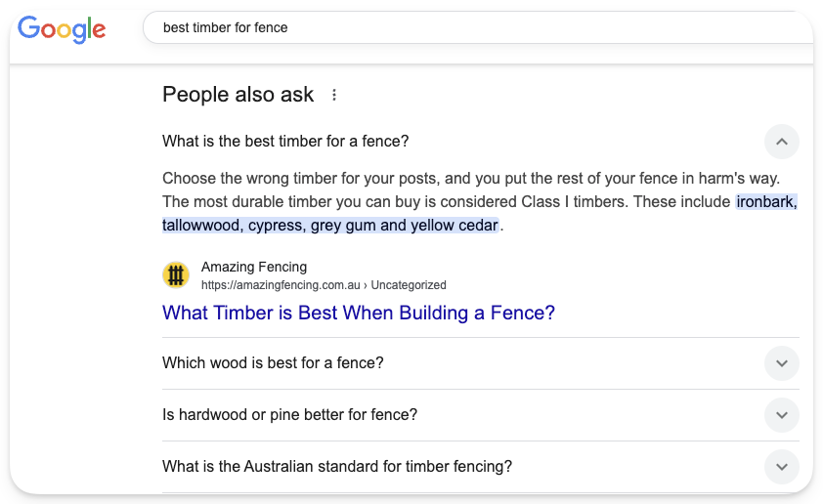The height and width of the screenshot is (504, 823).
Task: Expand the hardwood or pine question chevron
Action: [x=781, y=415]
